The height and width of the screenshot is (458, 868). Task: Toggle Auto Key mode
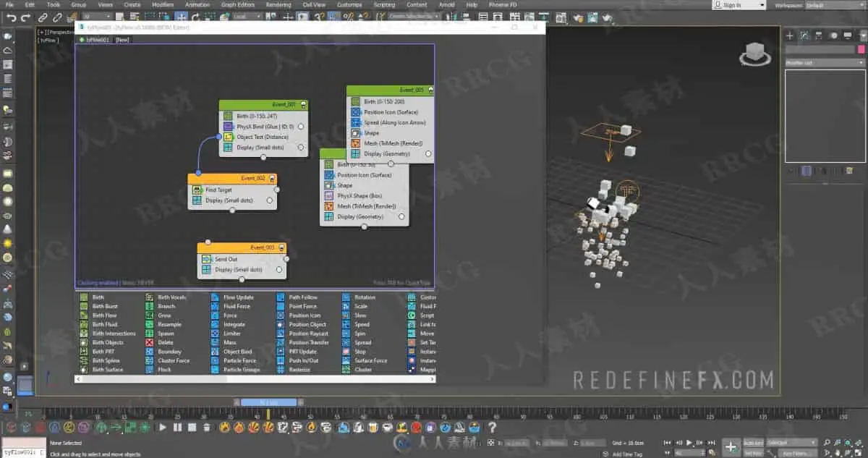point(753,442)
